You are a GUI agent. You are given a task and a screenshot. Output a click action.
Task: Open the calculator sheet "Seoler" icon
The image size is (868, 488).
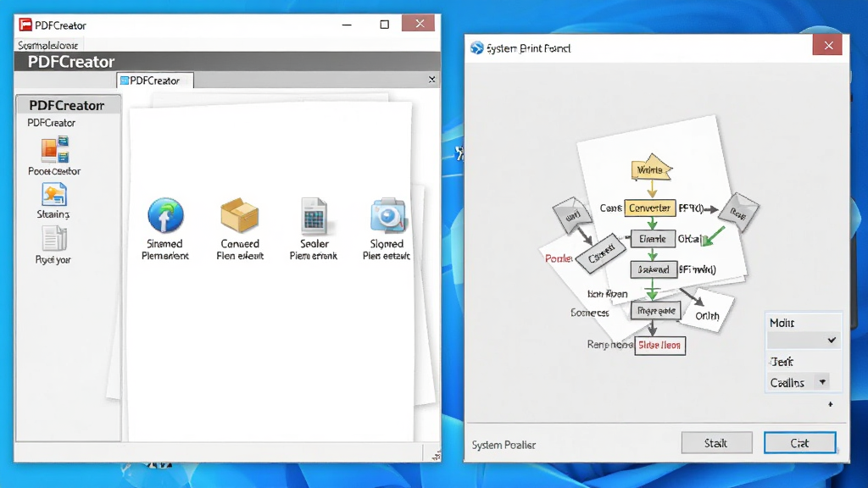tap(314, 215)
